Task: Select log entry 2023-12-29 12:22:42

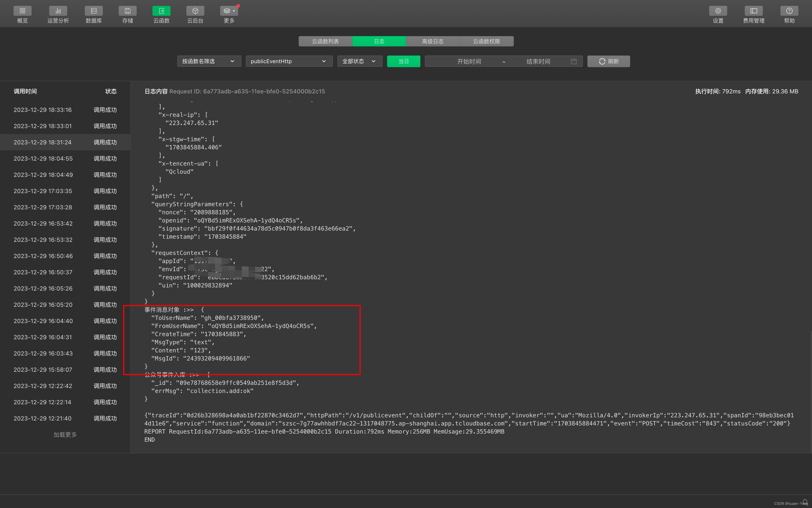Action: click(x=65, y=386)
